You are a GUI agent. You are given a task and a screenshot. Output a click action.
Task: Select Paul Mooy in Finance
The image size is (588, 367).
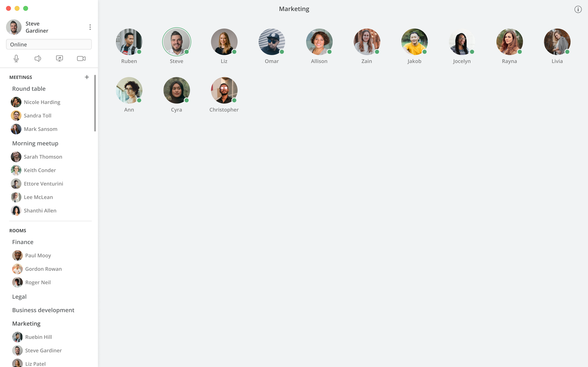pyautogui.click(x=32, y=255)
